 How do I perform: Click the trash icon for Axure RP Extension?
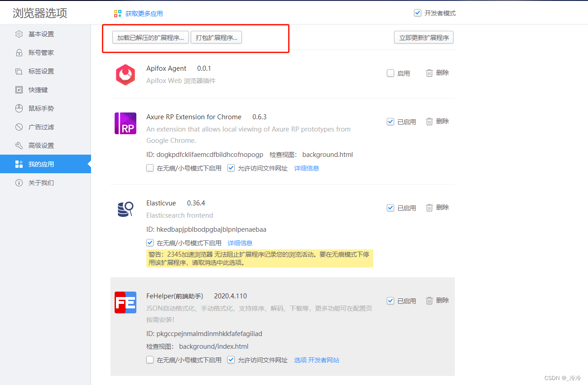(429, 121)
